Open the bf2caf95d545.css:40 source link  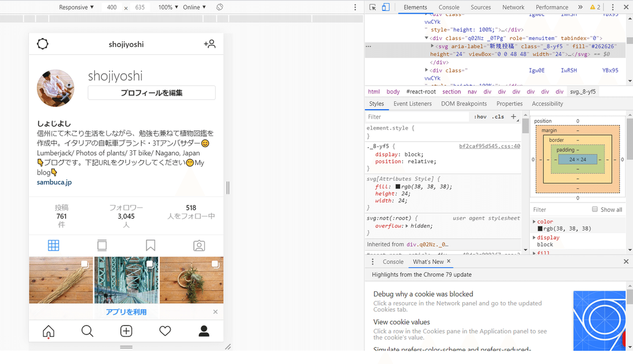(490, 147)
